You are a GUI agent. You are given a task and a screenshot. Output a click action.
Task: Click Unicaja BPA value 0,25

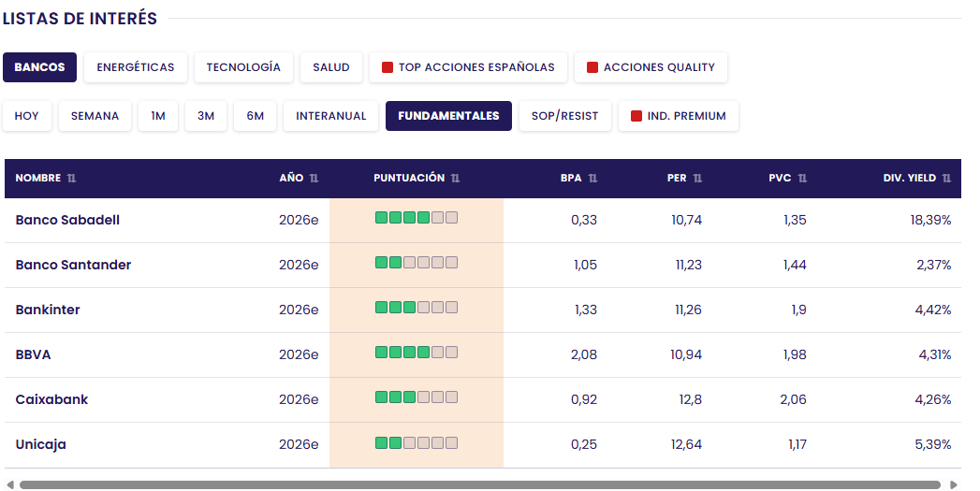pyautogui.click(x=584, y=445)
